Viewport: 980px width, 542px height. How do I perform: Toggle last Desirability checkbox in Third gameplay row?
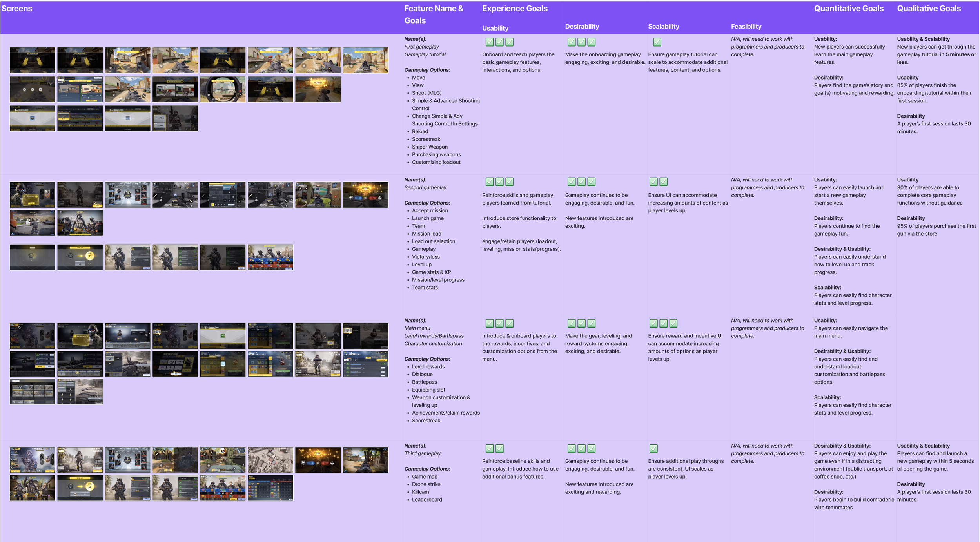(592, 448)
